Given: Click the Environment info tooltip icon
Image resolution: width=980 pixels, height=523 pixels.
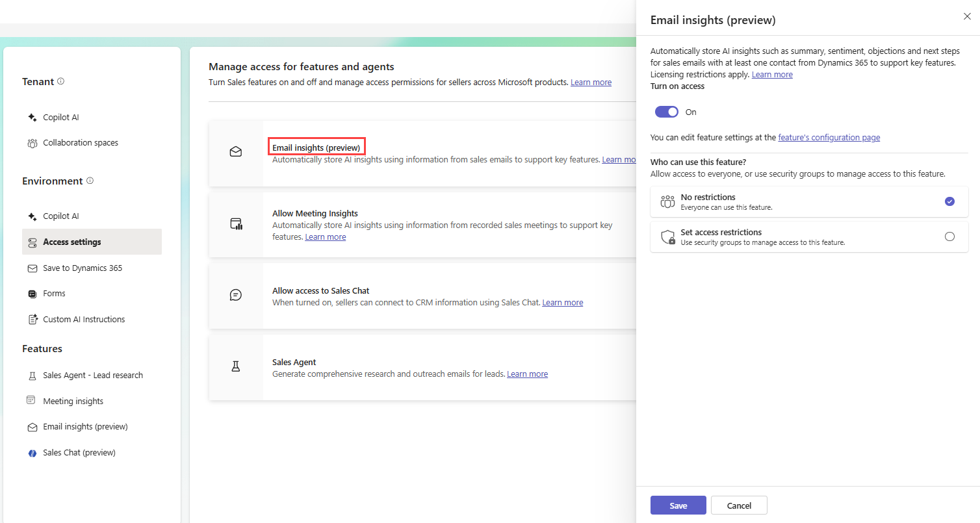Looking at the screenshot, I should pos(90,181).
